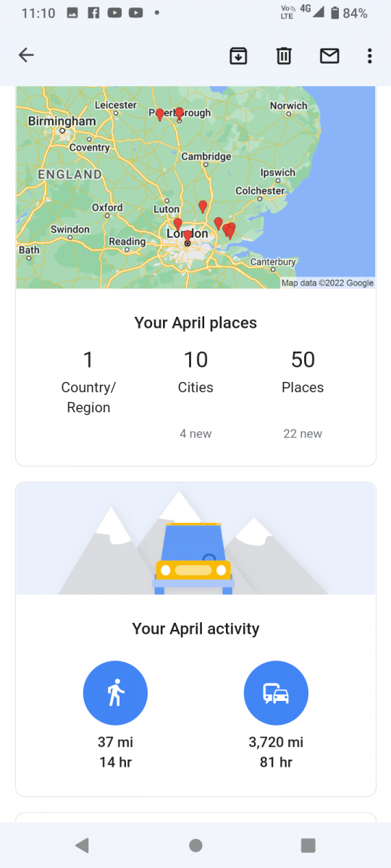Select the 1 Country/Region statistic
This screenshot has width=391, height=868.
tap(88, 382)
